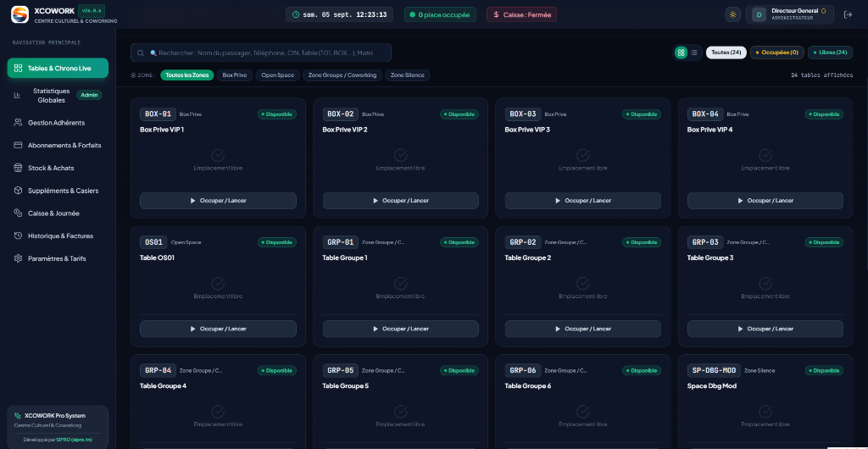Click the Gestion Adhérents people icon
The width and height of the screenshot is (868, 449).
click(x=18, y=123)
